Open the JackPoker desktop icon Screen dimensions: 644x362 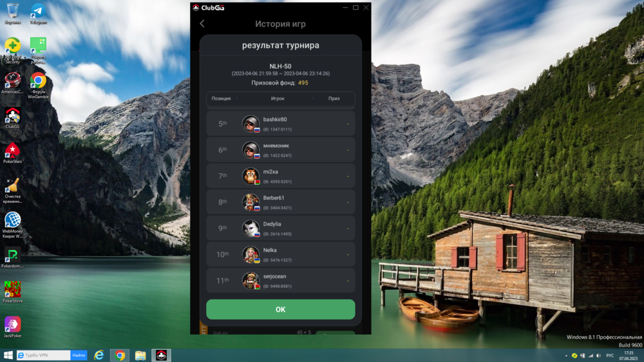12,325
